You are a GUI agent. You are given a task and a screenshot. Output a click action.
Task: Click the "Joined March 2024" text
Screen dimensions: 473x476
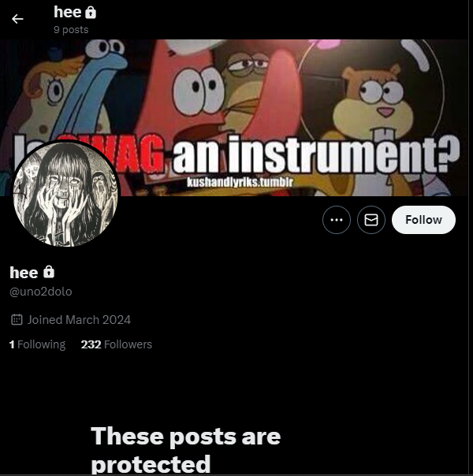point(80,320)
